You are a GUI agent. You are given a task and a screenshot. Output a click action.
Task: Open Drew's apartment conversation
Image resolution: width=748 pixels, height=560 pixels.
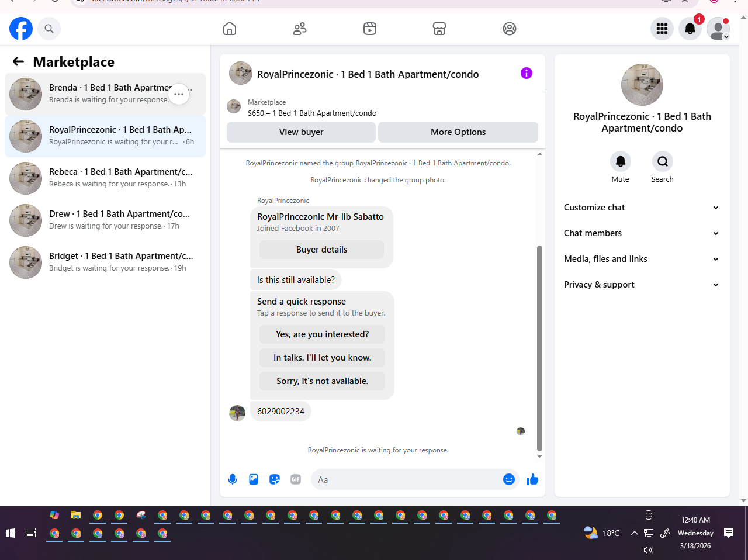tap(105, 220)
